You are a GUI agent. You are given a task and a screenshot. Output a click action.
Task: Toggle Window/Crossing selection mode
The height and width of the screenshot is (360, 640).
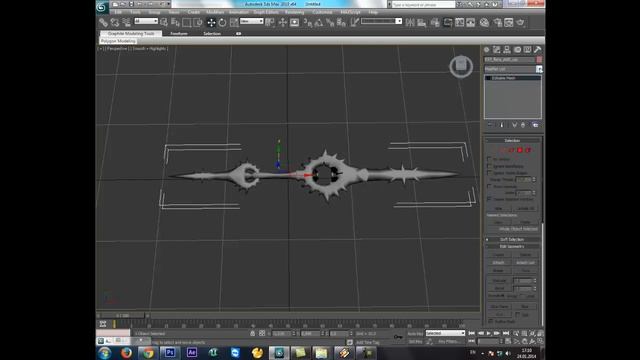point(198,22)
